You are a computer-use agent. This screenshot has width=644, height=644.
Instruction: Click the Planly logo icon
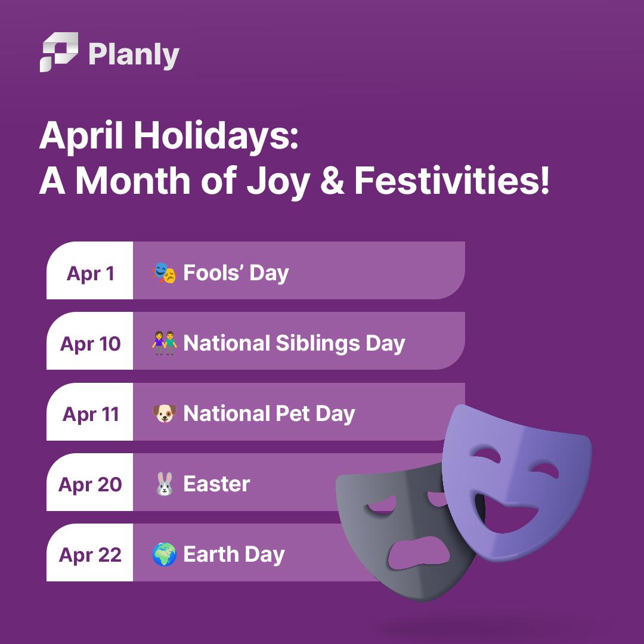[x=58, y=52]
